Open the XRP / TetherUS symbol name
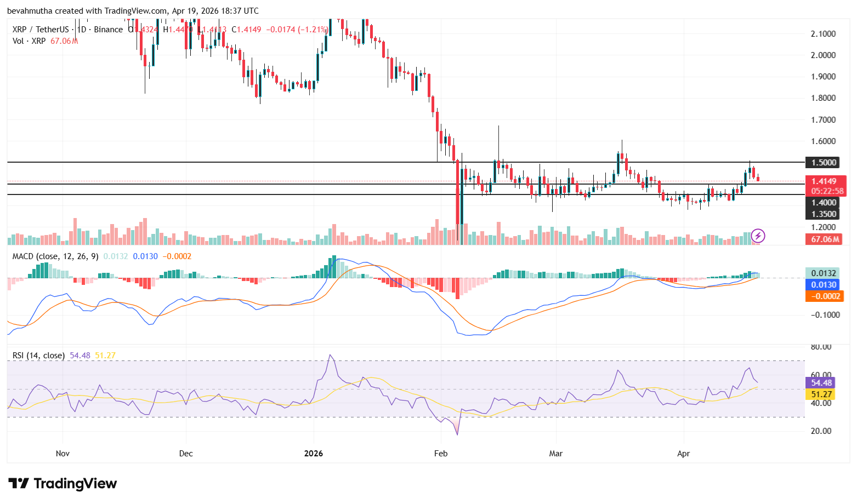 [x=41, y=29]
